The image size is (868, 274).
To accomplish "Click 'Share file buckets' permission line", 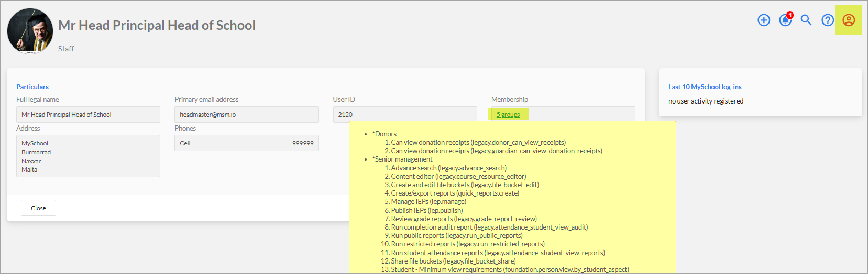I will 453,261.
